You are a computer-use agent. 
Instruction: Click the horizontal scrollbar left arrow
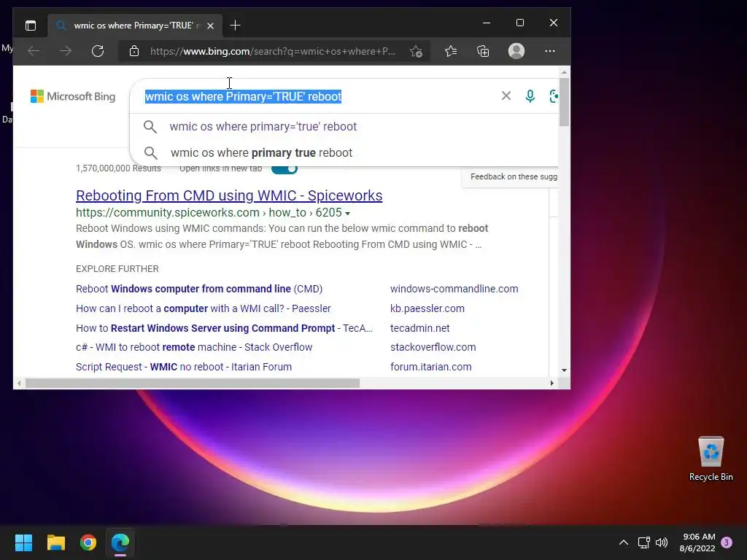tap(19, 384)
